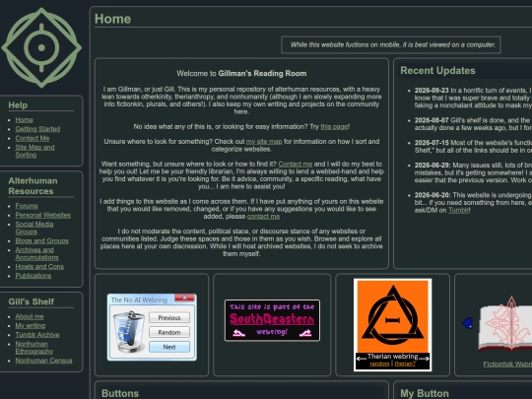Screen dimensions: 532x399
Task: Click the Alterhuman Resources sidebar heading
Action: [x=33, y=186]
